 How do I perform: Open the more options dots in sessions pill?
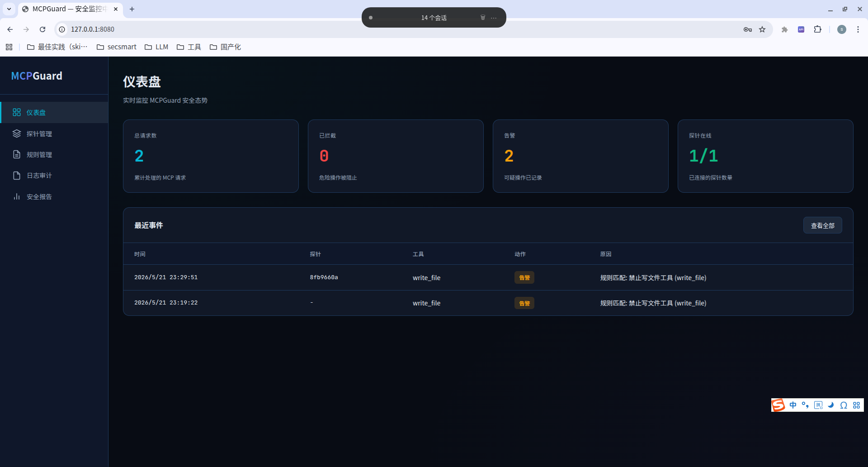[494, 18]
